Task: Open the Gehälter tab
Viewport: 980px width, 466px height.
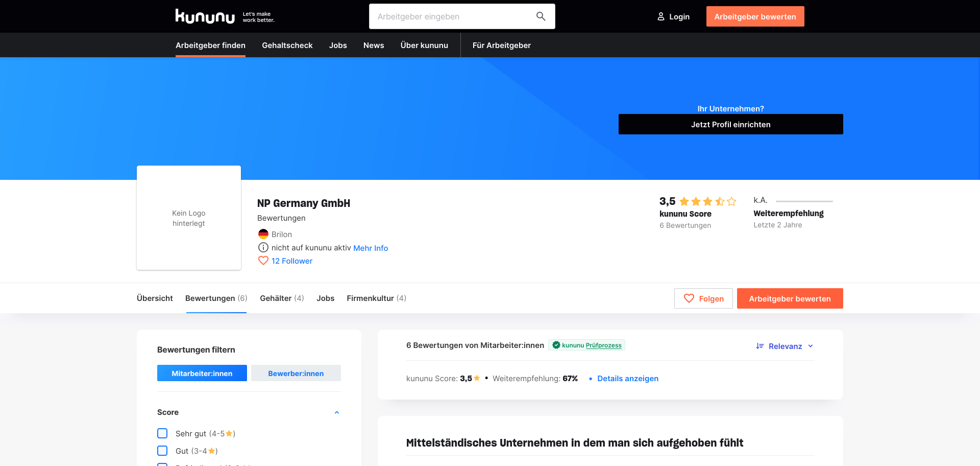Action: pyautogui.click(x=282, y=298)
